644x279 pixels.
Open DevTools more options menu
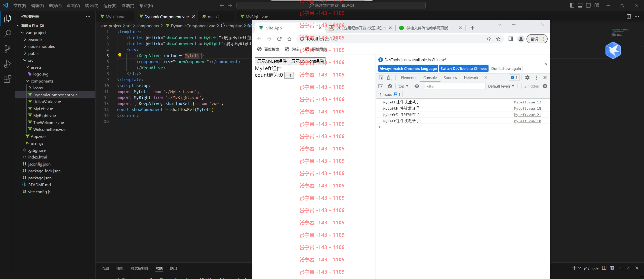pyautogui.click(x=536, y=77)
